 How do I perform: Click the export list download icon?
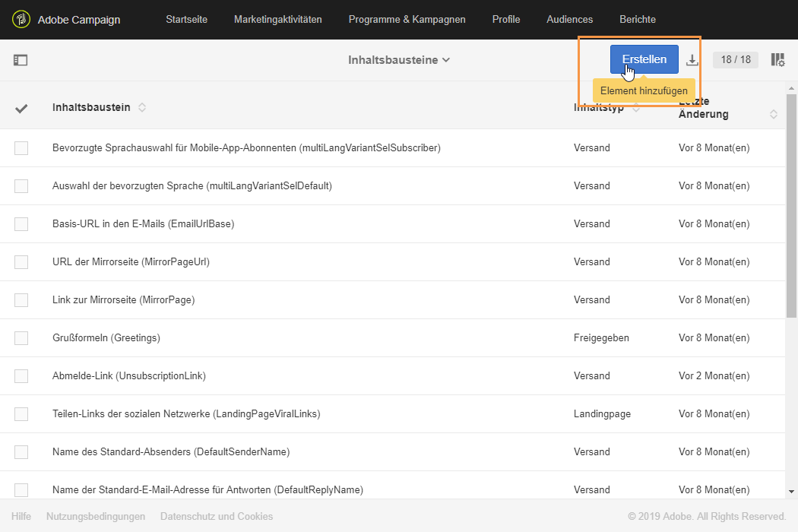[x=692, y=60]
